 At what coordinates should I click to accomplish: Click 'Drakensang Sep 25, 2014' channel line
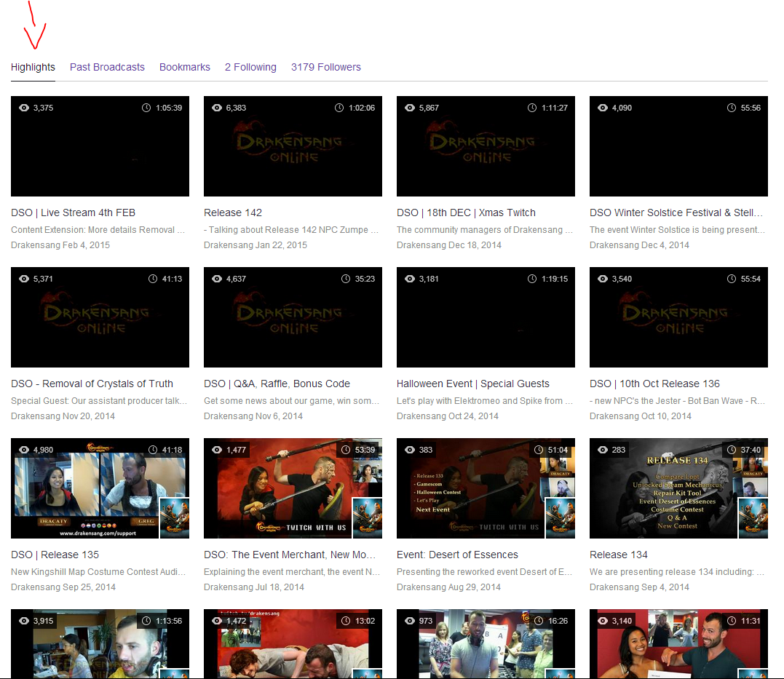point(63,587)
